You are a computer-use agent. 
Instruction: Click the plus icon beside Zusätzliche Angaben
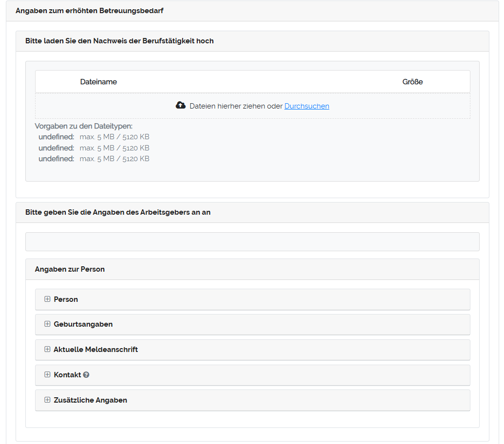tap(47, 400)
